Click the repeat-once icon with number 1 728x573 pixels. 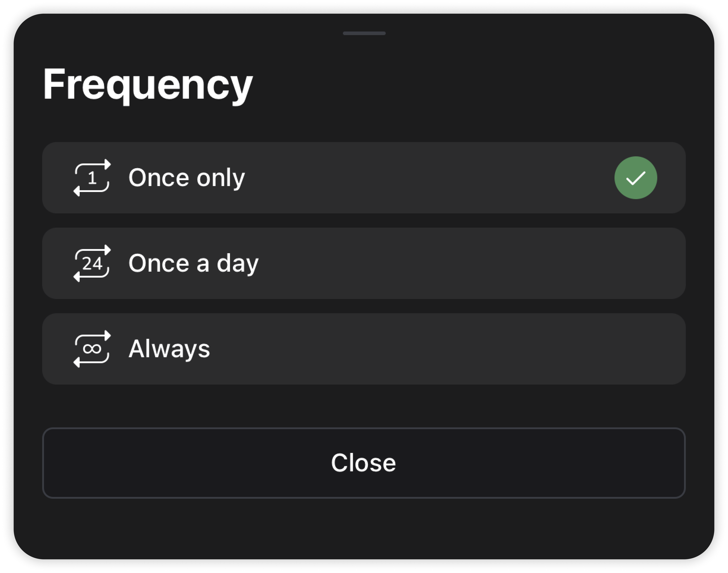click(x=92, y=178)
